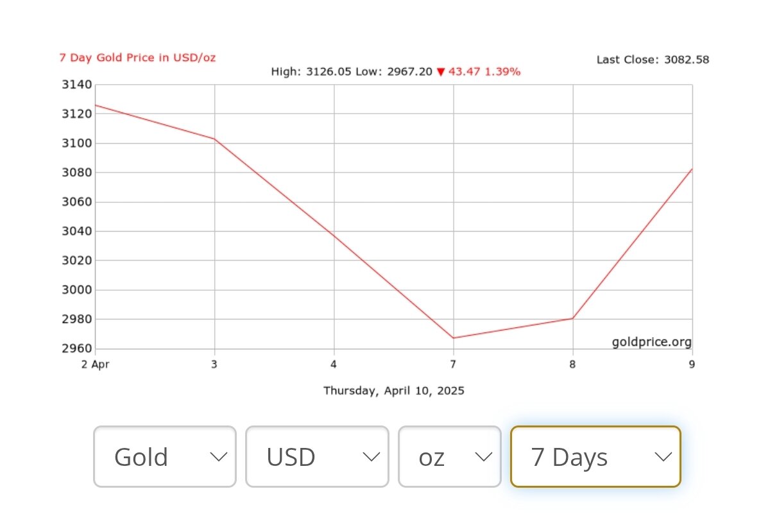Image resolution: width=770 pixels, height=532 pixels.
Task: Select the chart line point at day 8
Action: pos(573,318)
